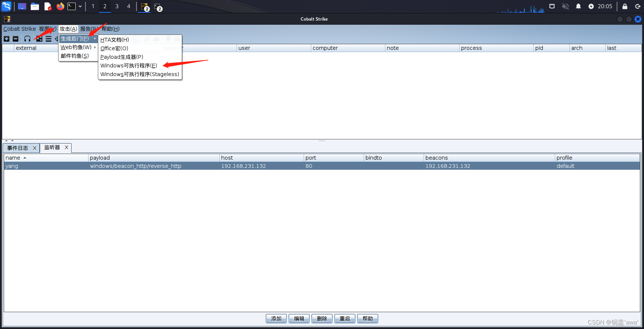This screenshot has height=329, width=644.
Task: Sort sessions by external column
Action: [x=36, y=48]
